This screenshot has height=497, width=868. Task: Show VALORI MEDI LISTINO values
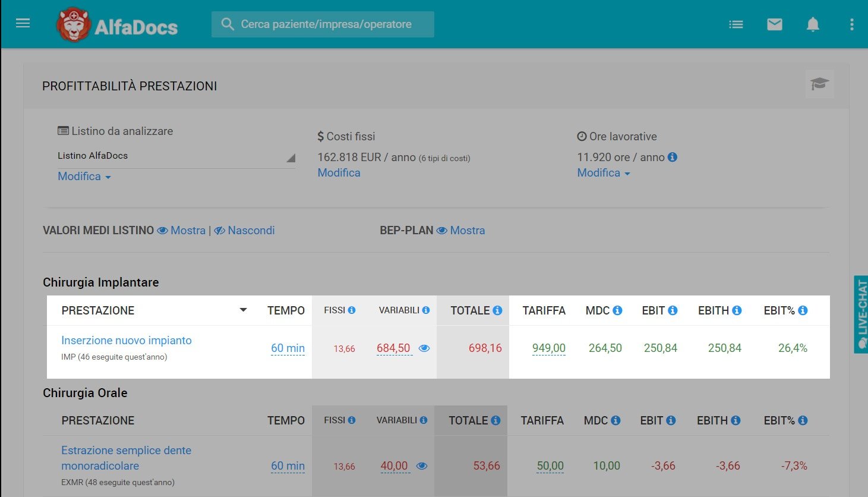pyautogui.click(x=181, y=231)
